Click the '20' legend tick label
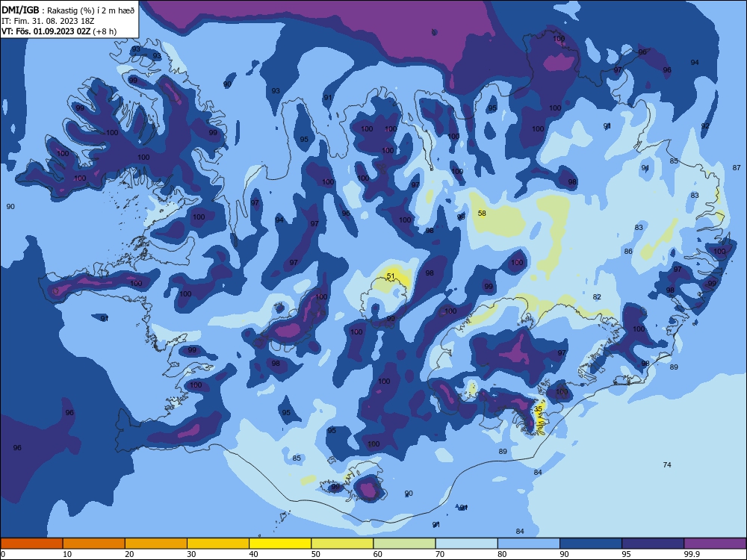The image size is (747, 560). pyautogui.click(x=129, y=554)
